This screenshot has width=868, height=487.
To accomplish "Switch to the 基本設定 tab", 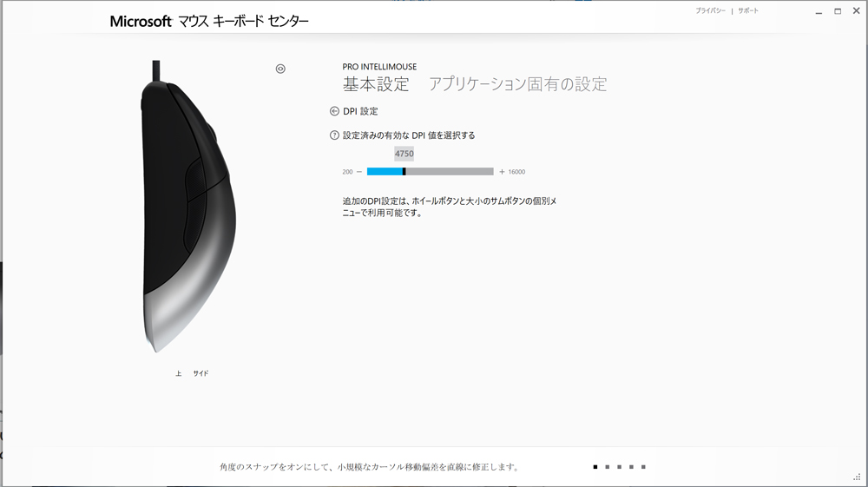I will pyautogui.click(x=376, y=84).
